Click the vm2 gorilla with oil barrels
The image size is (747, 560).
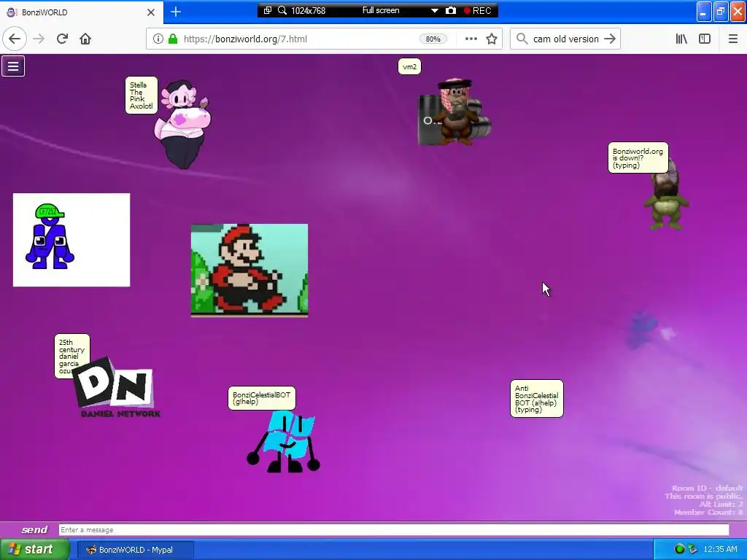[x=455, y=112]
